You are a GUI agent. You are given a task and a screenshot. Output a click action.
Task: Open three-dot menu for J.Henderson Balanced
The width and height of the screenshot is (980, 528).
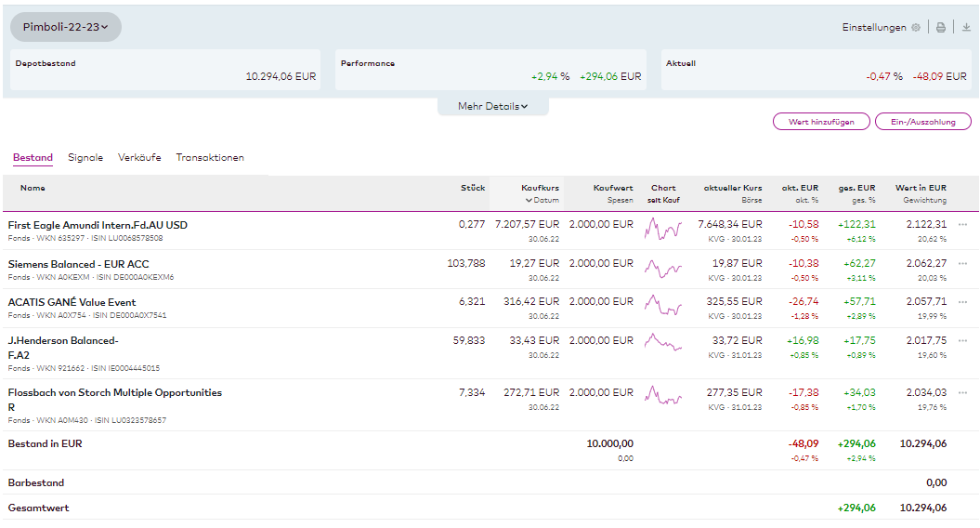962,341
